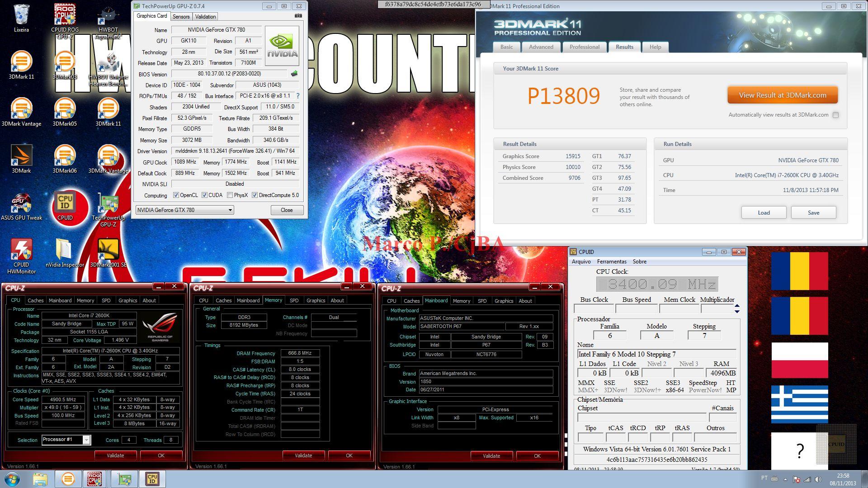
Task: Click the Load button in 3DMark 11
Action: click(x=764, y=213)
